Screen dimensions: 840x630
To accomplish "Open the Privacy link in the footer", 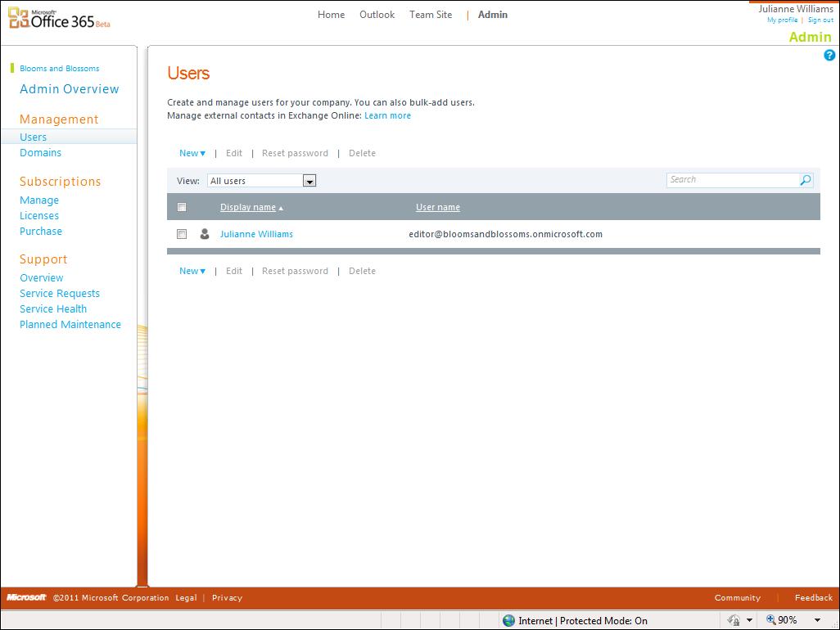I will (227, 598).
